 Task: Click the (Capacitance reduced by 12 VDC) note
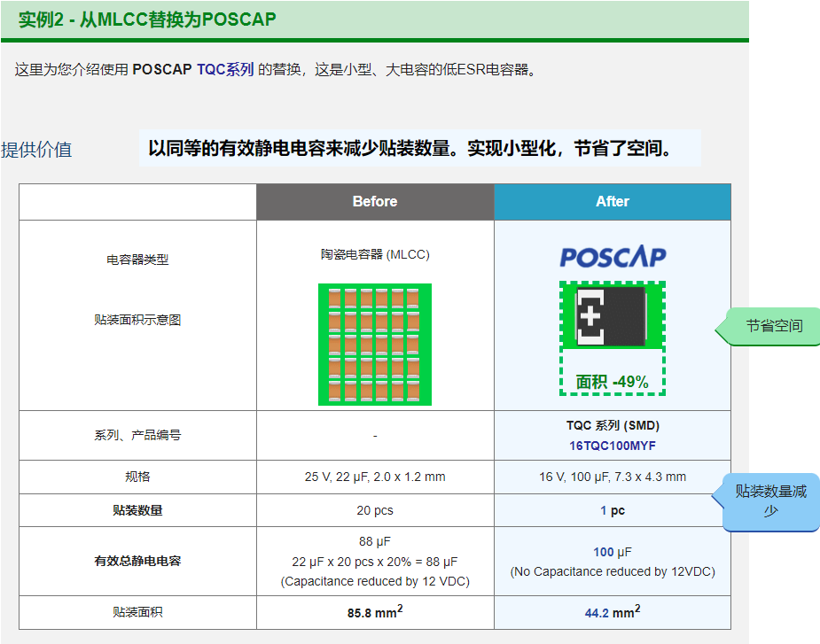375,581
